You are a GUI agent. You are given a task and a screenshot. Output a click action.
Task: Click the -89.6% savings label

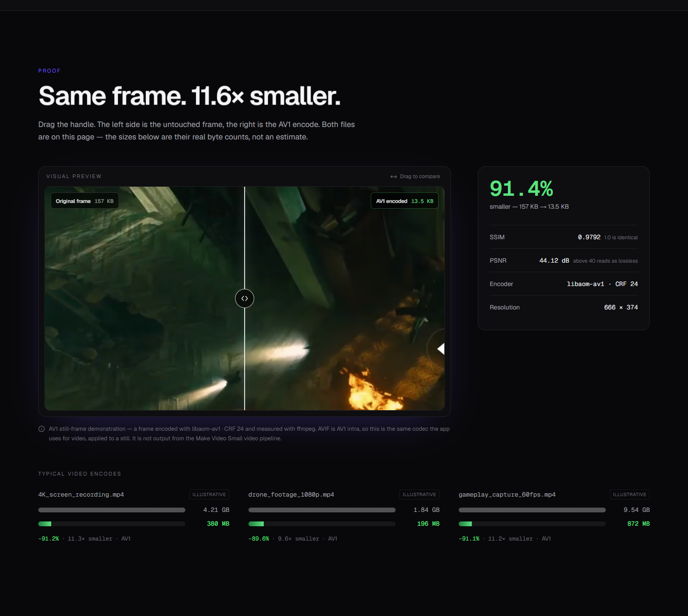click(x=259, y=539)
